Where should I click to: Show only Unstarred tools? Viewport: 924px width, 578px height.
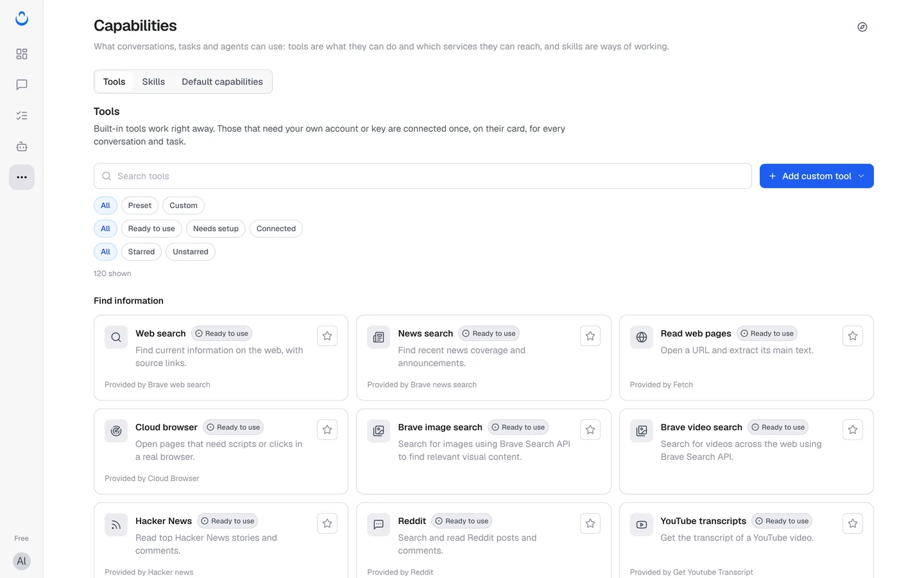point(191,252)
